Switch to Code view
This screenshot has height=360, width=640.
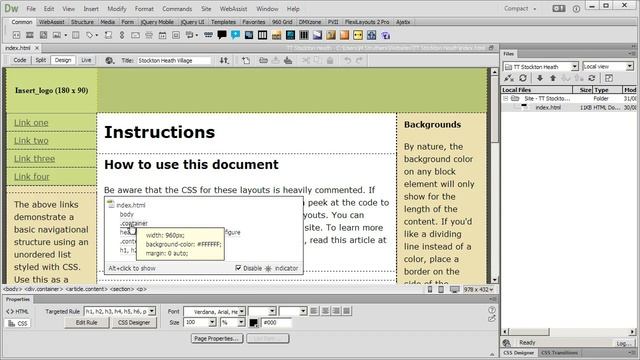click(x=19, y=60)
